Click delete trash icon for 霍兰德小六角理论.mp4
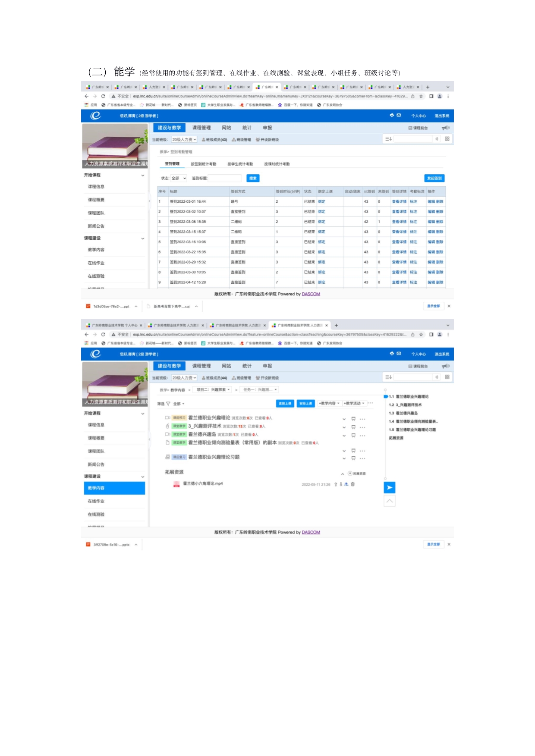The height and width of the screenshot is (756, 535). [x=352, y=484]
